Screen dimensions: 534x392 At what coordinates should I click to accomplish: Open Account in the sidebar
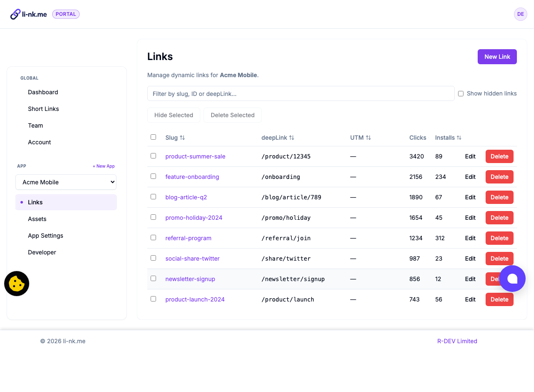[x=39, y=142]
